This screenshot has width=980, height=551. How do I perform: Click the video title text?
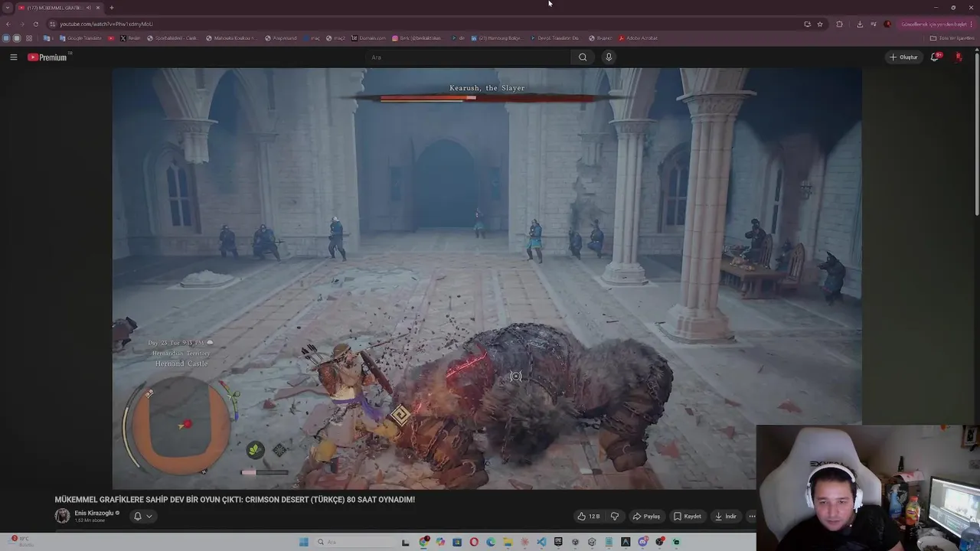[x=234, y=500]
